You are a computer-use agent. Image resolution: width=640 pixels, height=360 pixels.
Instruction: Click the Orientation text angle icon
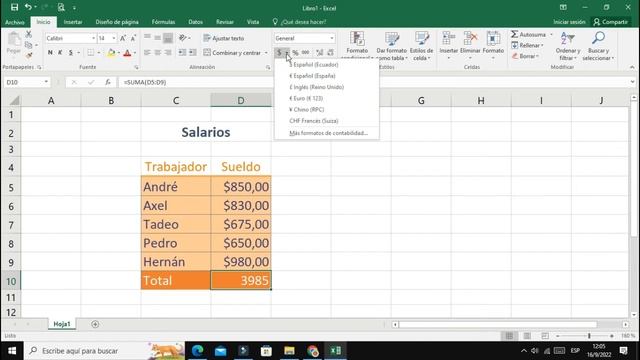click(183, 38)
